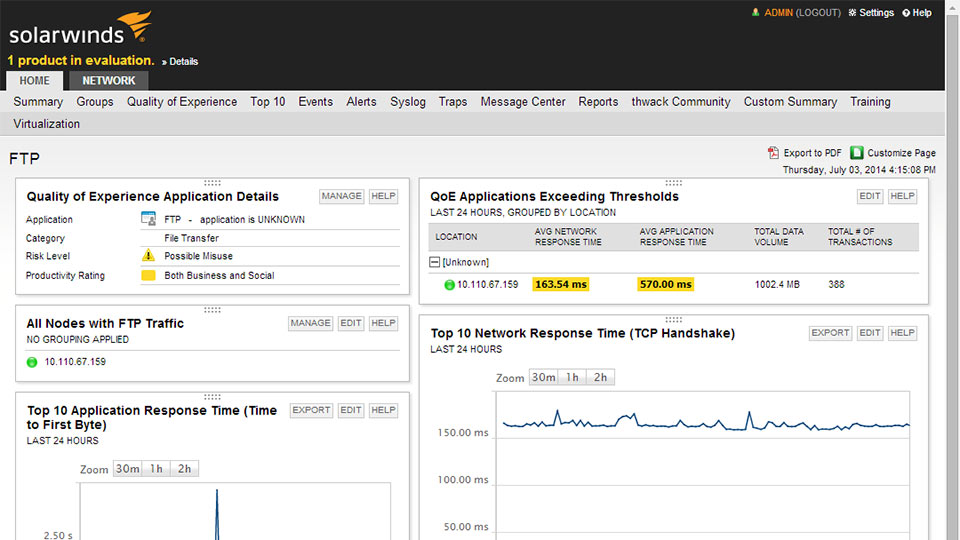960x540 pixels.
Task: Open Message Center
Action: pyautogui.click(x=523, y=102)
